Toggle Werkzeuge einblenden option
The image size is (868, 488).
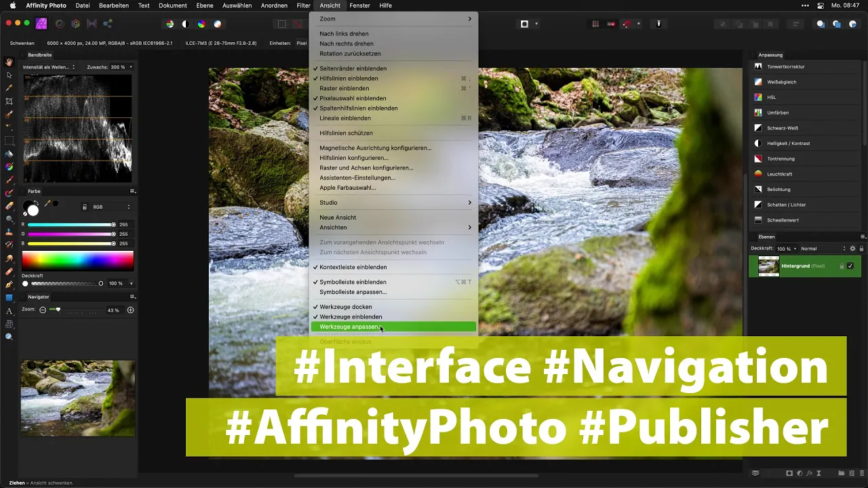pyautogui.click(x=393, y=317)
